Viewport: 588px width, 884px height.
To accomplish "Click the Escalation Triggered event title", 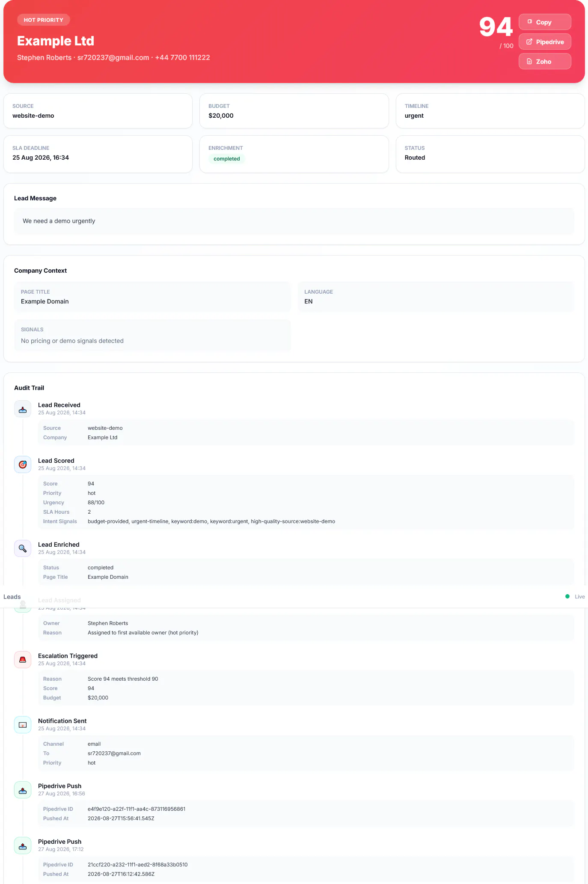I will pyautogui.click(x=68, y=656).
